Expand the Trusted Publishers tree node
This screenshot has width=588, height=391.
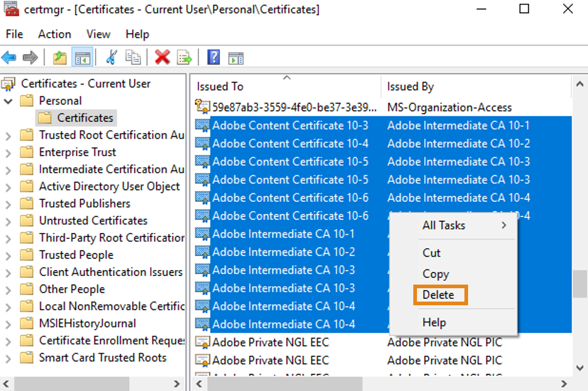coord(8,204)
